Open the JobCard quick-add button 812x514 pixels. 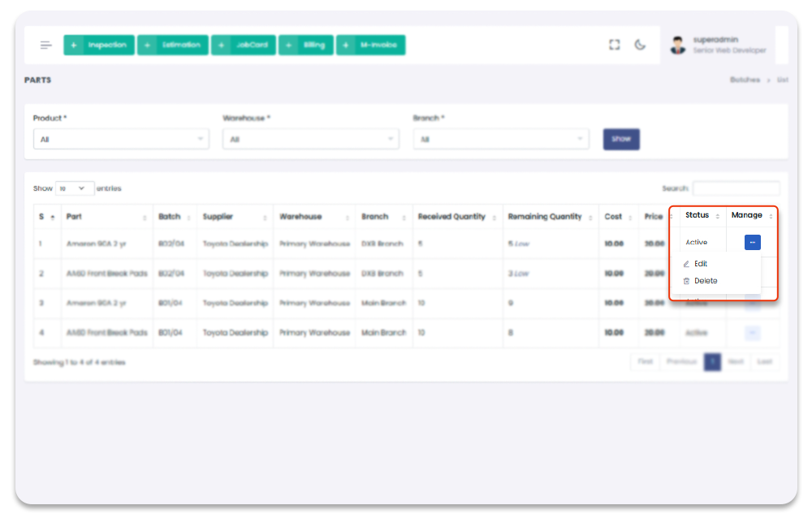pyautogui.click(x=244, y=45)
